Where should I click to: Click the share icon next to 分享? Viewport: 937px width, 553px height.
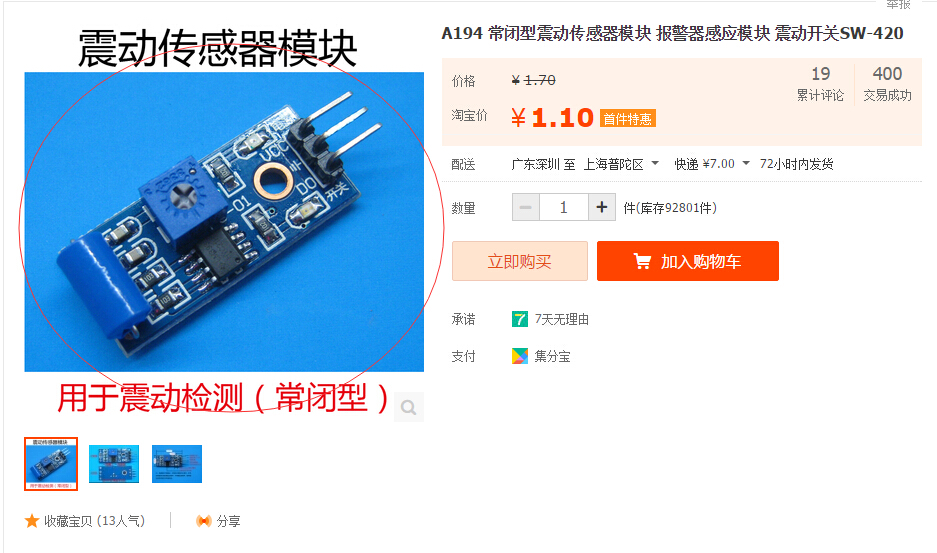tap(204, 521)
